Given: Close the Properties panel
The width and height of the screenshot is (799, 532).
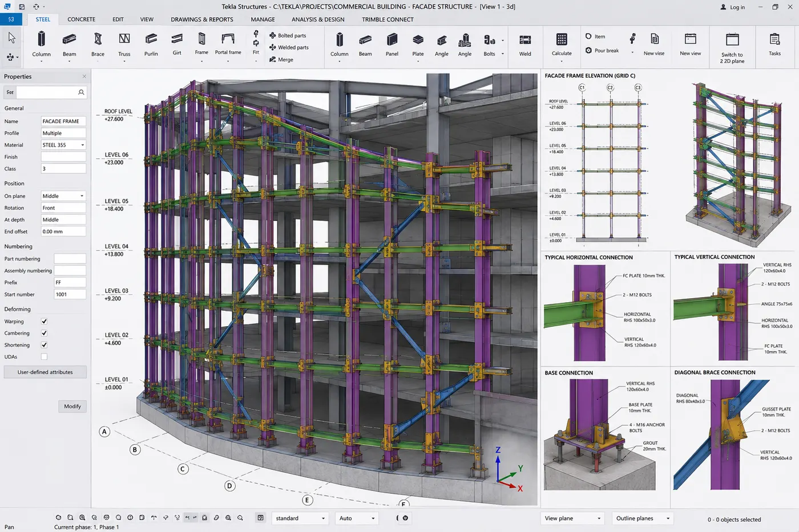Looking at the screenshot, I should pyautogui.click(x=84, y=76).
